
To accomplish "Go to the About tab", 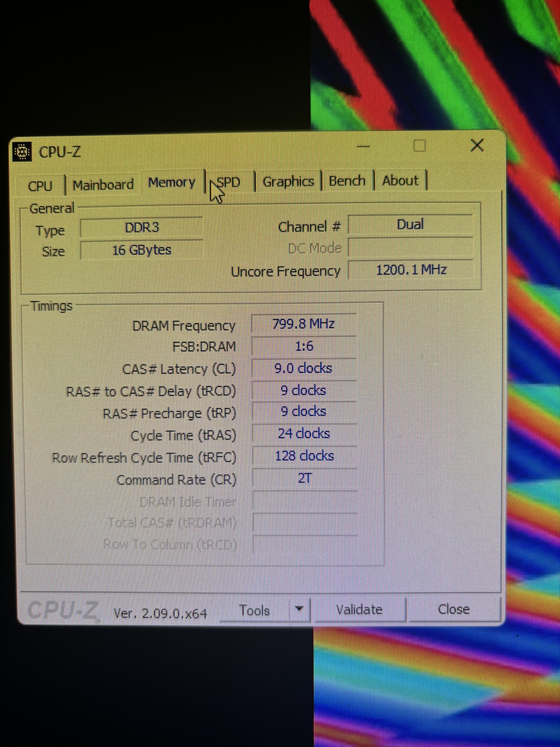I will click(x=400, y=181).
